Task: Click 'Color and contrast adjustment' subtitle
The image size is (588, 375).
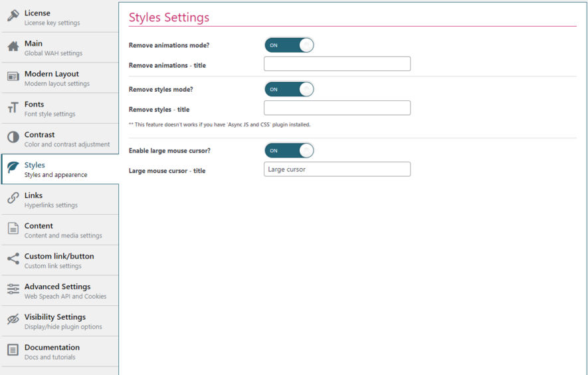Action: (67, 144)
